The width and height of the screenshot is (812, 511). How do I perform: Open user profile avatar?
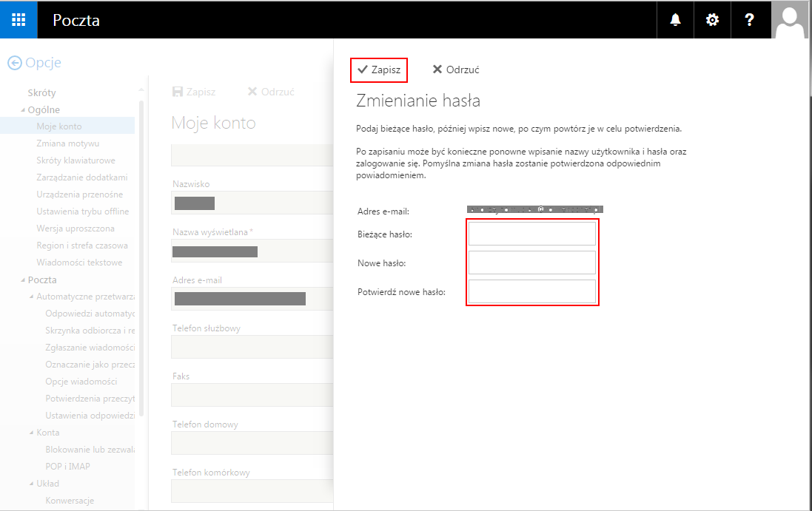pyautogui.click(x=790, y=20)
